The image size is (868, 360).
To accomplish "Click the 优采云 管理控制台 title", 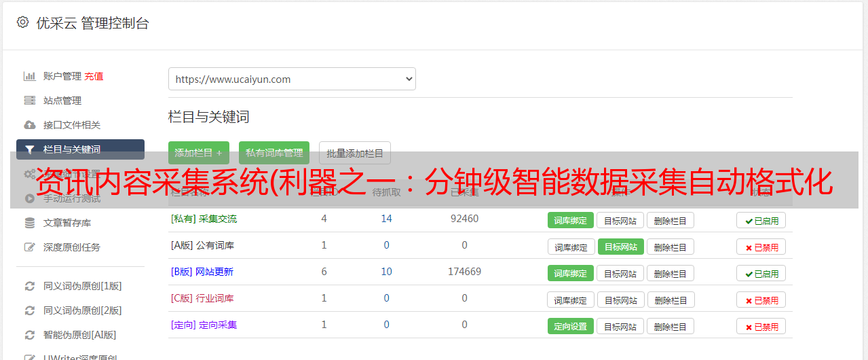I will click(92, 23).
